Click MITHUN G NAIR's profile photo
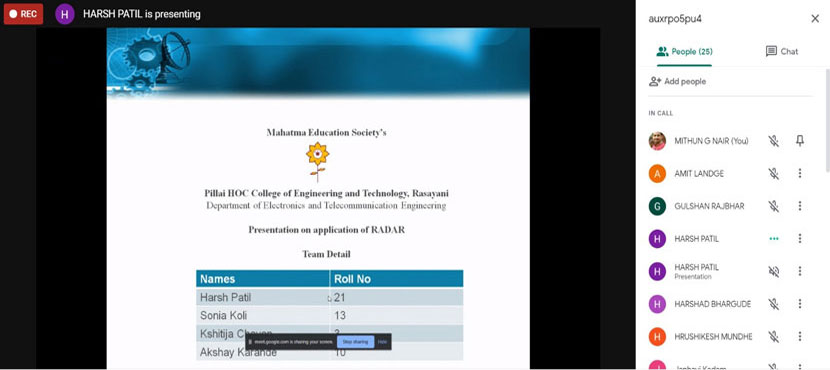Image resolution: width=830 pixels, height=370 pixels. (657, 141)
